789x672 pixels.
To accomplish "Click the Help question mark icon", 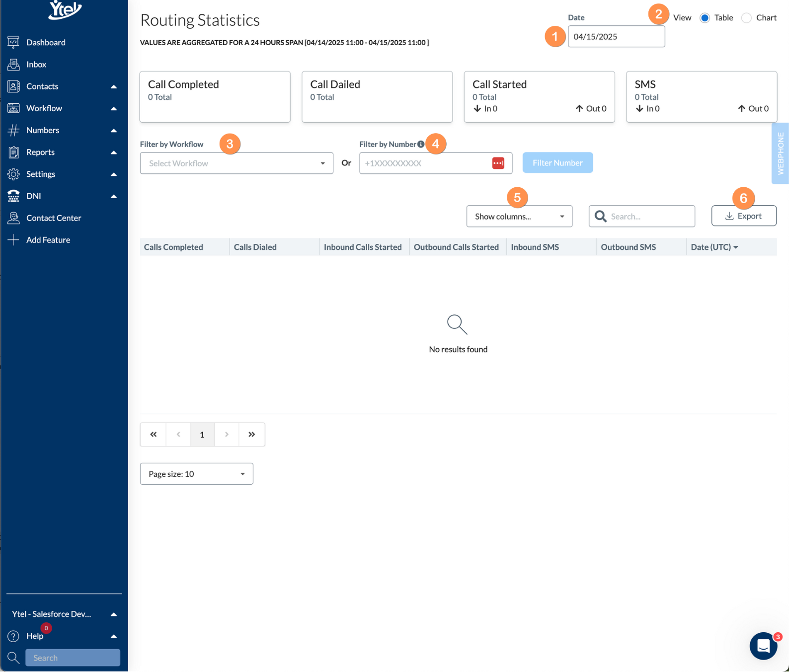I will click(13, 636).
